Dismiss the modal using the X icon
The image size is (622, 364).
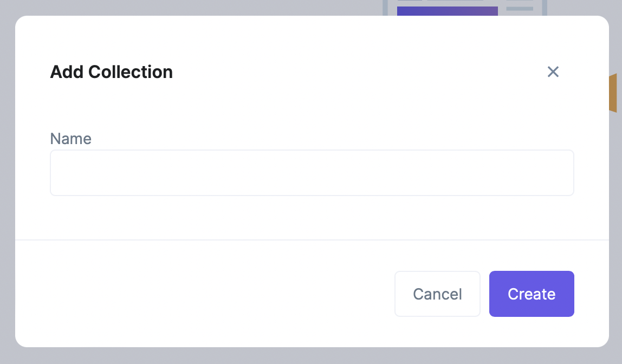553,71
